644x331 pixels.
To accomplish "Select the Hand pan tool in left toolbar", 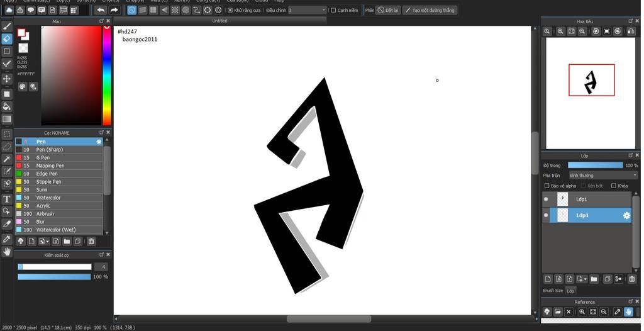I will click(x=7, y=251).
